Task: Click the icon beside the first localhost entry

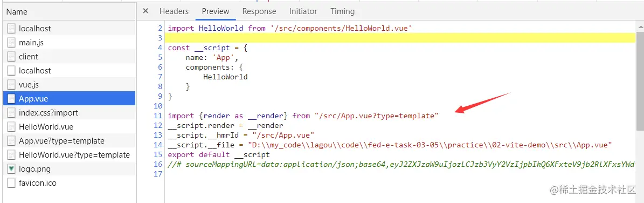Action: tap(11, 29)
